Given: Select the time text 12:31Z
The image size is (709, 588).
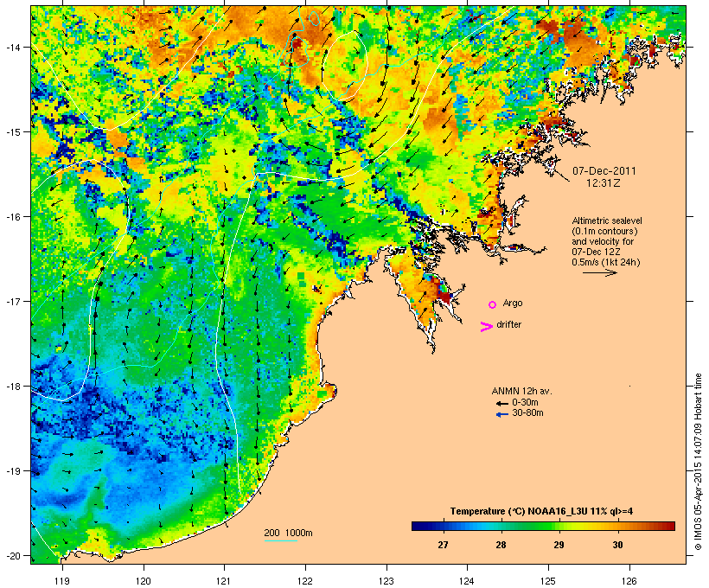Looking at the screenshot, I should [x=604, y=183].
